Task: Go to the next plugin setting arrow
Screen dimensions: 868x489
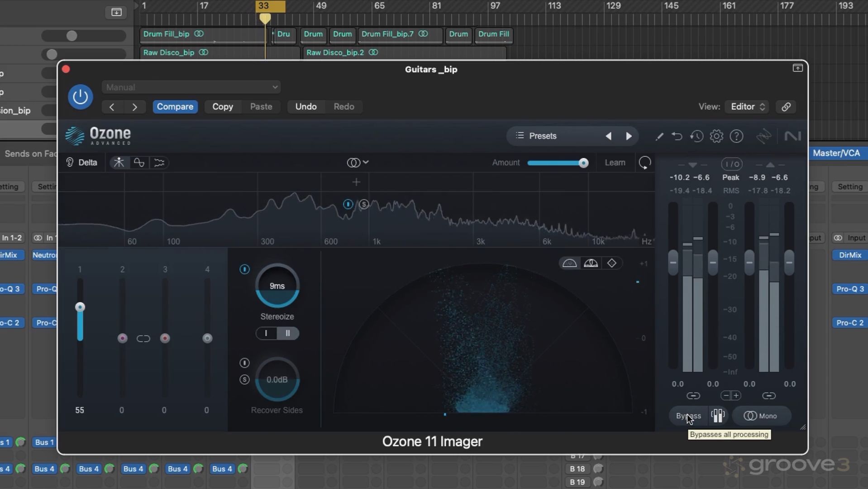Action: [134, 107]
